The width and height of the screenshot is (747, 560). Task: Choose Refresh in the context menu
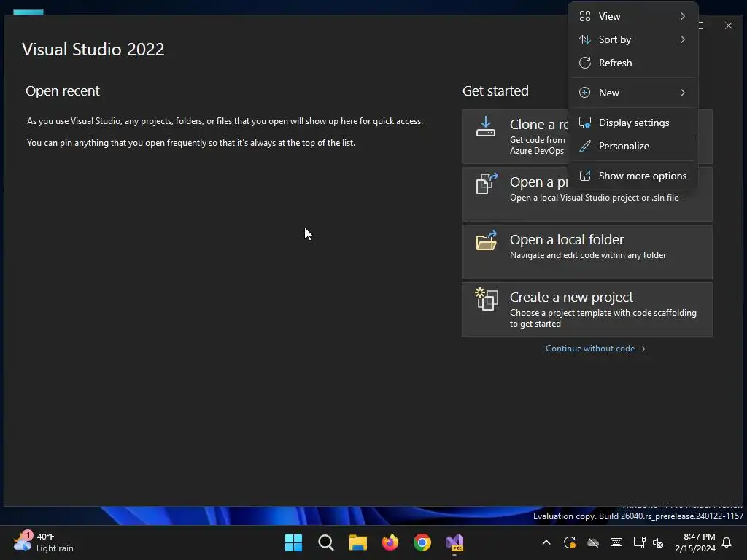click(633, 63)
